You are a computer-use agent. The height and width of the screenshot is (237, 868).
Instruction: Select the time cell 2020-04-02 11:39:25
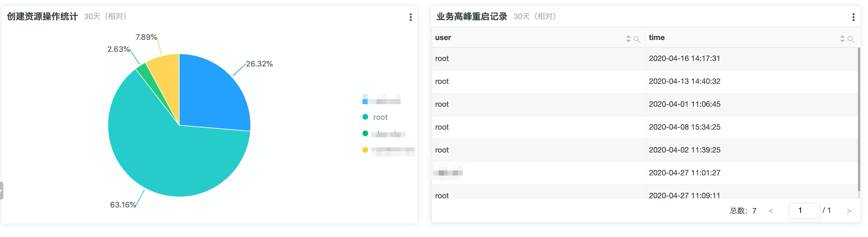tap(684, 150)
